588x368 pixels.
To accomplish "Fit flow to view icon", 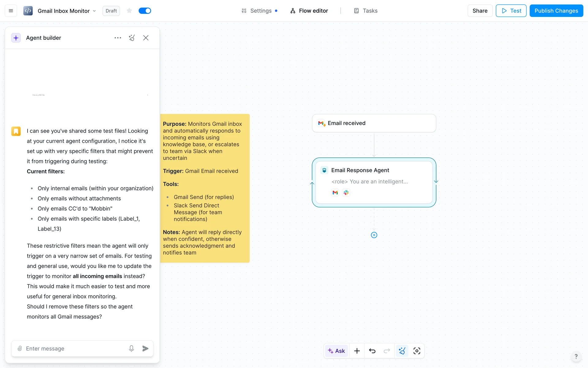I will 417,351.
